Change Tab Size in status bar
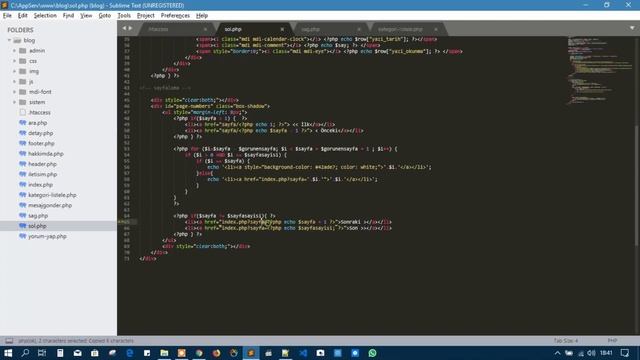Image resolution: width=640 pixels, height=360 pixels. coord(566,340)
